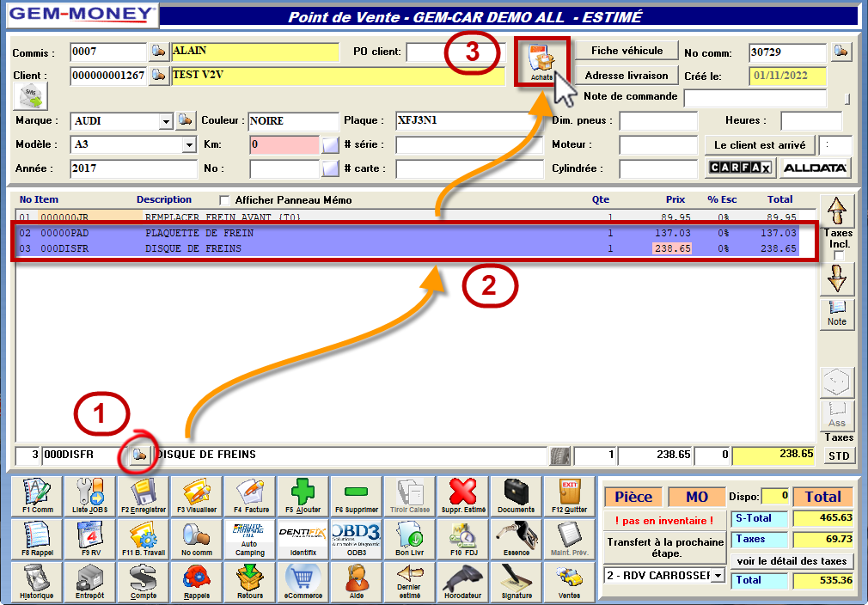Open the Horodateur time clock
Viewport: 868px width, 605px height.
(x=462, y=582)
